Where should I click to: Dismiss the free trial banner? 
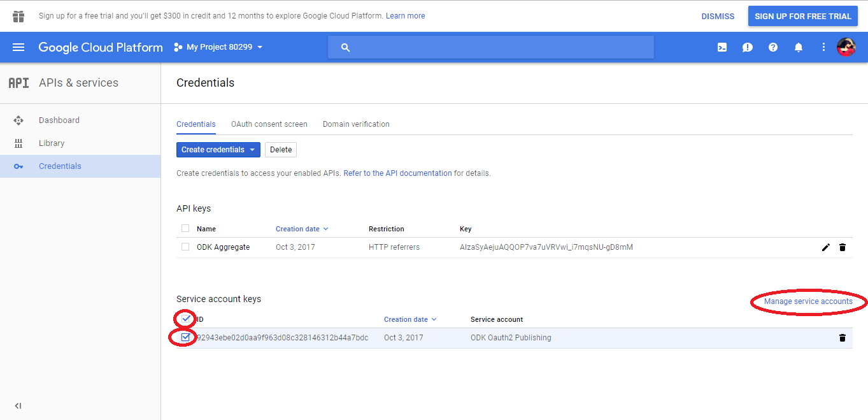coord(718,17)
